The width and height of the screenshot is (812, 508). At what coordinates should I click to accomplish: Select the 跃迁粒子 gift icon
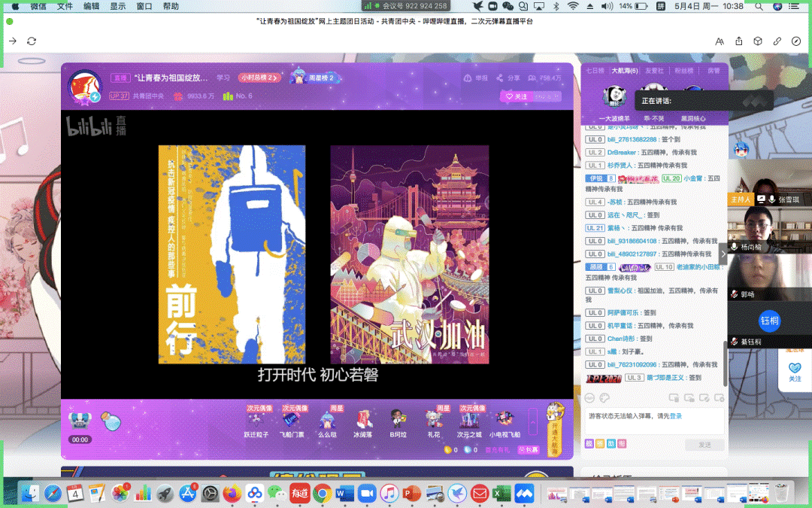click(x=256, y=420)
